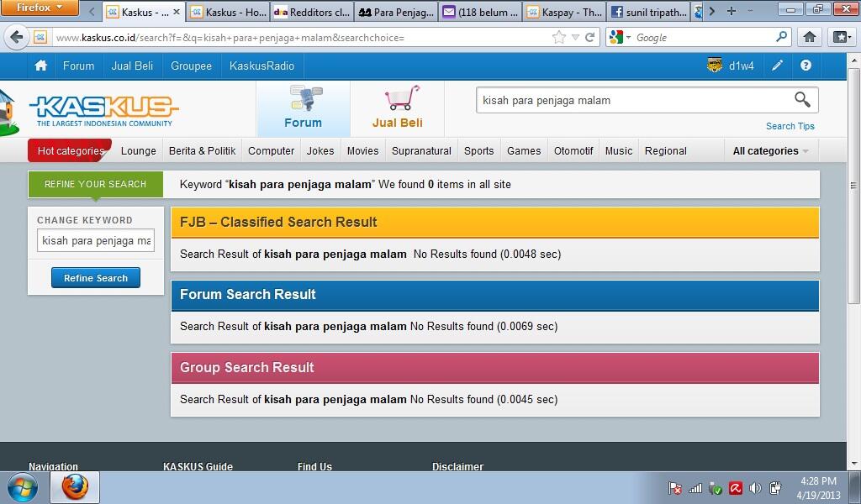Screen dimensions: 861x504
Task: Click the Kaskus logo
Action: (x=104, y=111)
